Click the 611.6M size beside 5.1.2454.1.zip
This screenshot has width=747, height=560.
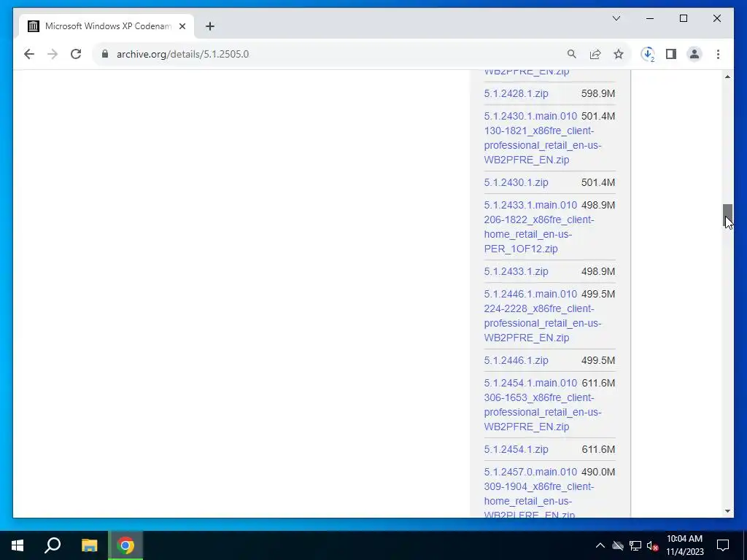(x=598, y=449)
